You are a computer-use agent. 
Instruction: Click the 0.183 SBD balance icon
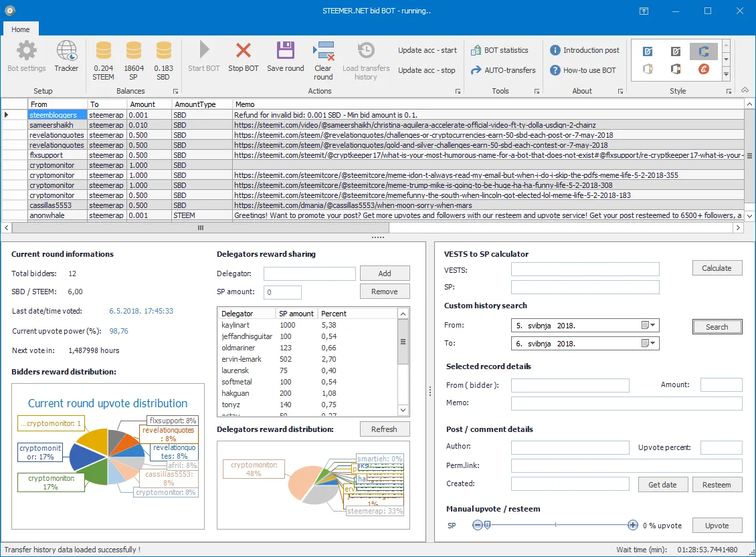tap(163, 51)
